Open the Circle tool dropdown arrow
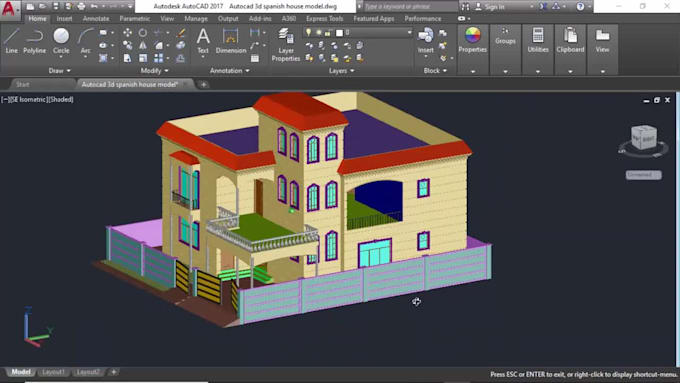The height and width of the screenshot is (383, 680). pyautogui.click(x=61, y=58)
